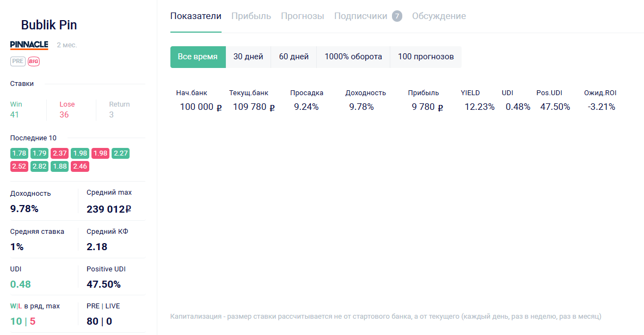Choose the 1000% оборота filter
Viewport: 644px width, 335px height.
point(353,57)
